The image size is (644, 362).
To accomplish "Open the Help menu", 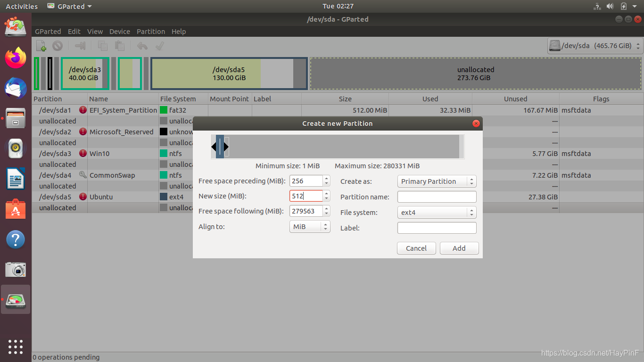I will coord(179,32).
